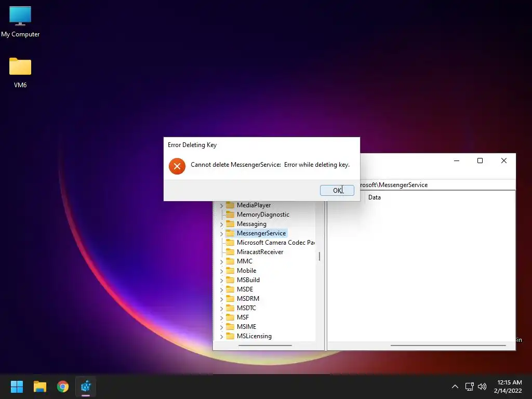Viewport: 532px width, 399px height.
Task: Expand the MMC registry key
Action: tap(221, 262)
